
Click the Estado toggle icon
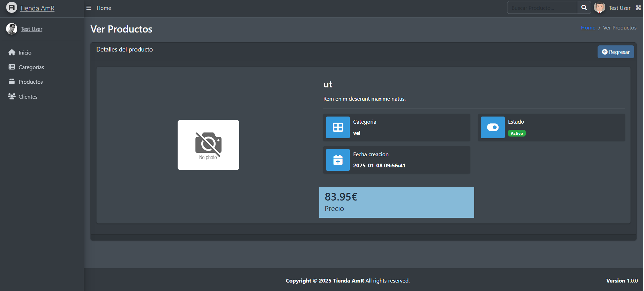pos(493,127)
